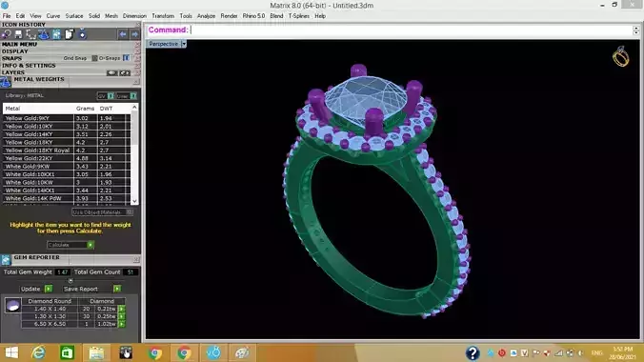Select the White Gold:14K PdW row
The height and width of the screenshot is (362, 644).
click(x=67, y=198)
